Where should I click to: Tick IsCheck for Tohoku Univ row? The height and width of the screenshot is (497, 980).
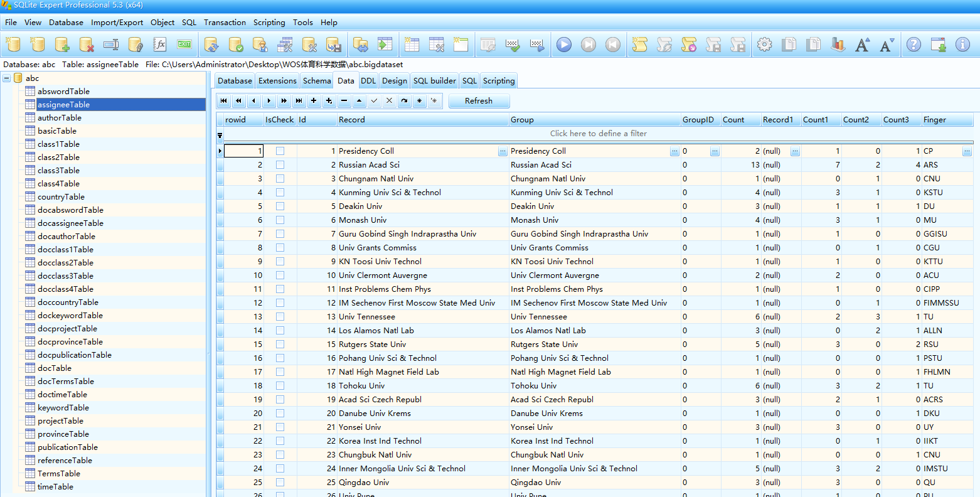[x=280, y=386]
